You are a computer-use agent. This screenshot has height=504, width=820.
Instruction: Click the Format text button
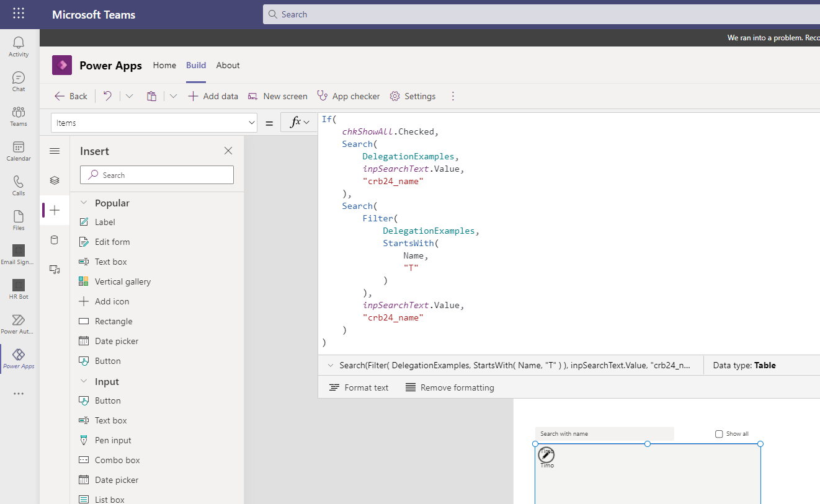tap(359, 387)
